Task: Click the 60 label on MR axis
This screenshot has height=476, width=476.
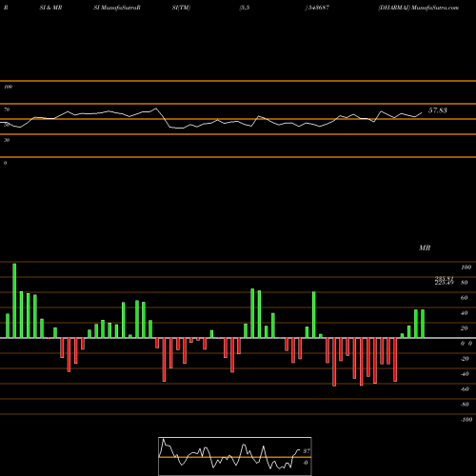Action: click(465, 298)
